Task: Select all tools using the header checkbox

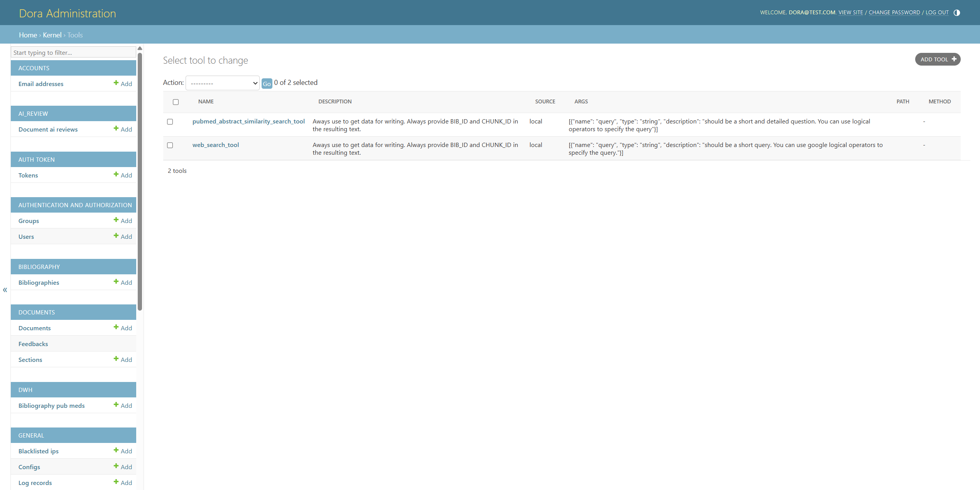Action: click(x=176, y=101)
